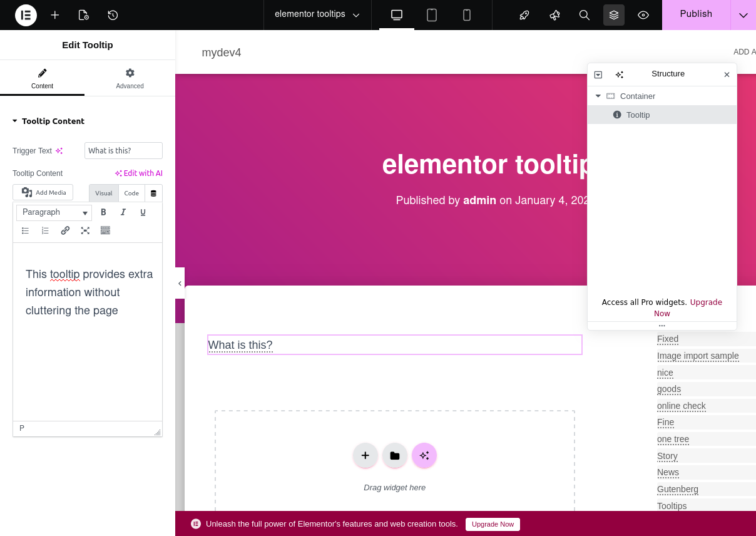
Task: Open the Paragraph format dropdown
Action: 54,212
